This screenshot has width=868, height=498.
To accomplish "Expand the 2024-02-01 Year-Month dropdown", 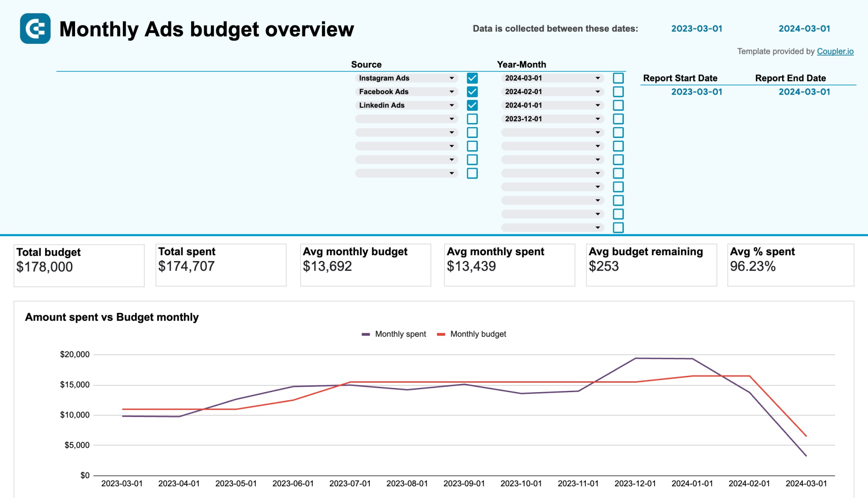I will click(x=598, y=91).
